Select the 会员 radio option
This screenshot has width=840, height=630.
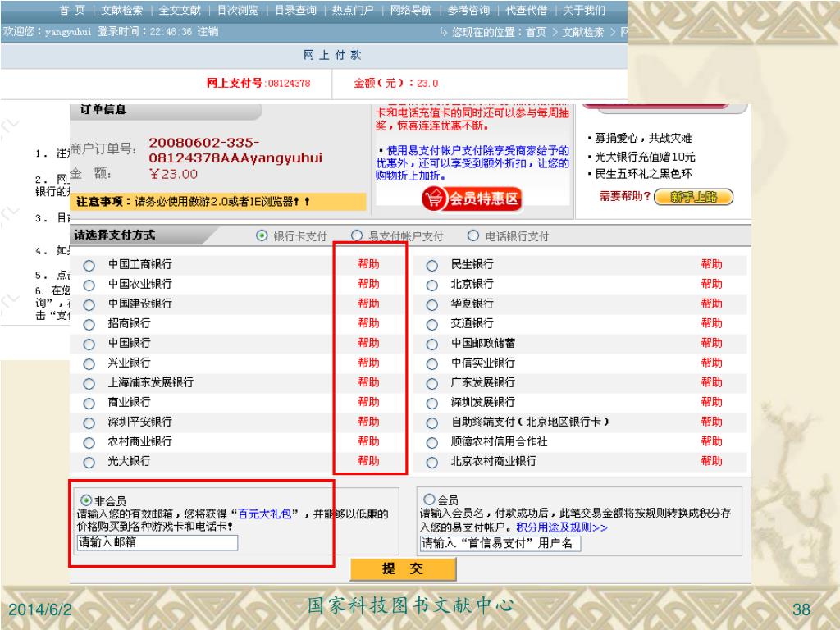point(429,500)
